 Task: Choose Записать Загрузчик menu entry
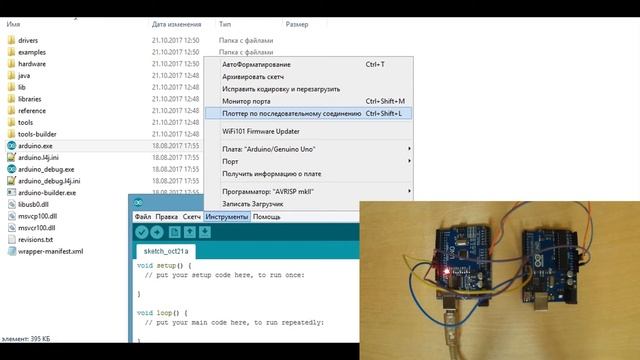(309, 204)
